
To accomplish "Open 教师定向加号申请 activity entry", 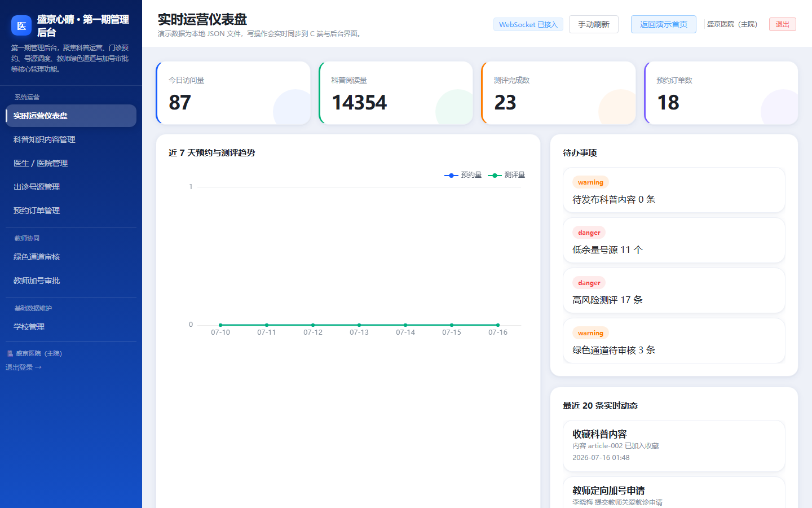I will (674, 493).
